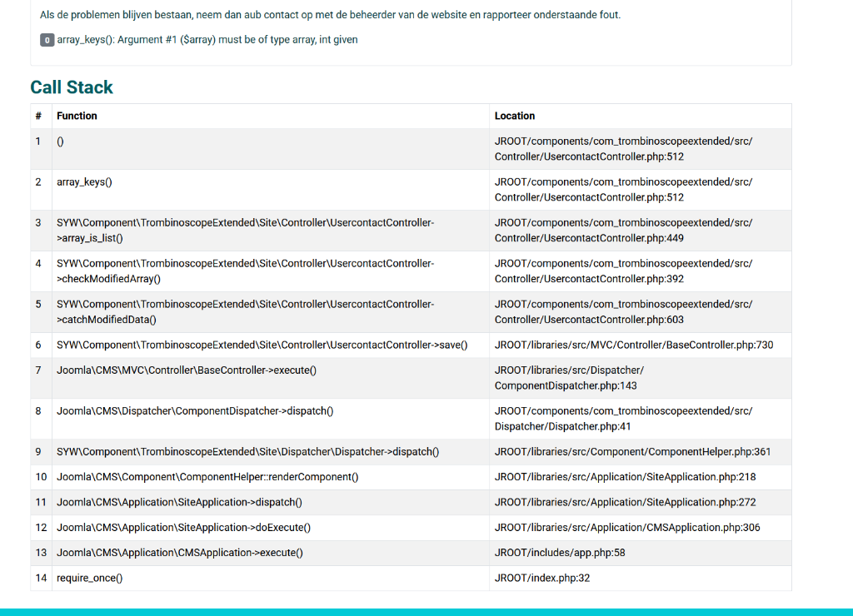Click the Call Stack heading
Image resolution: width=853 pixels, height=616 pixels.
pos(72,87)
